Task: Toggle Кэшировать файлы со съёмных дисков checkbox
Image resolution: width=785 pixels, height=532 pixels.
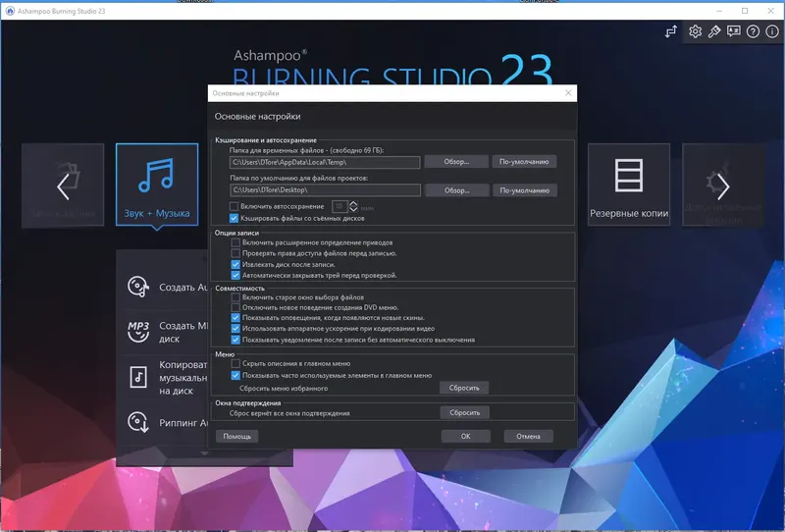Action: [x=234, y=218]
